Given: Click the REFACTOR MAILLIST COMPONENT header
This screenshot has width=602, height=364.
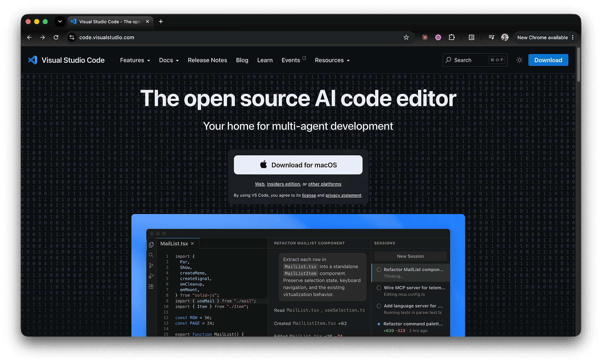Looking at the screenshot, I should 309,243.
